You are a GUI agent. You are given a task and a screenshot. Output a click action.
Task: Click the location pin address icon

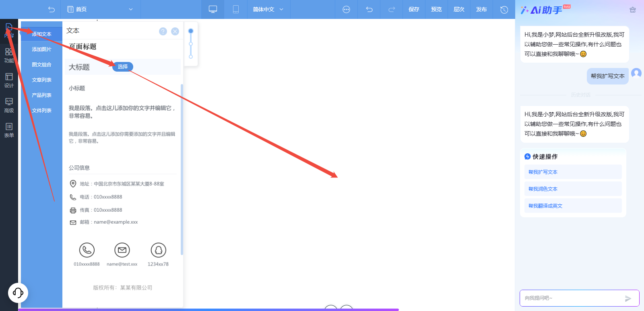73,184
